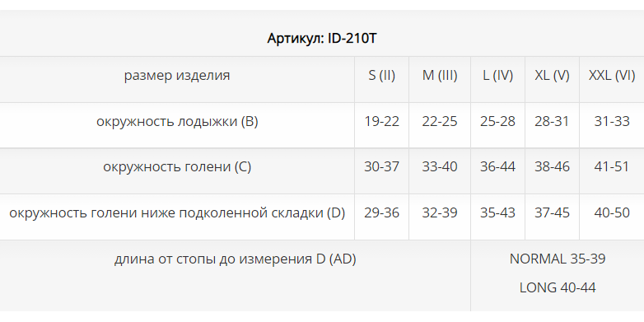Select the 31-33 ankle value cell

tap(612, 122)
